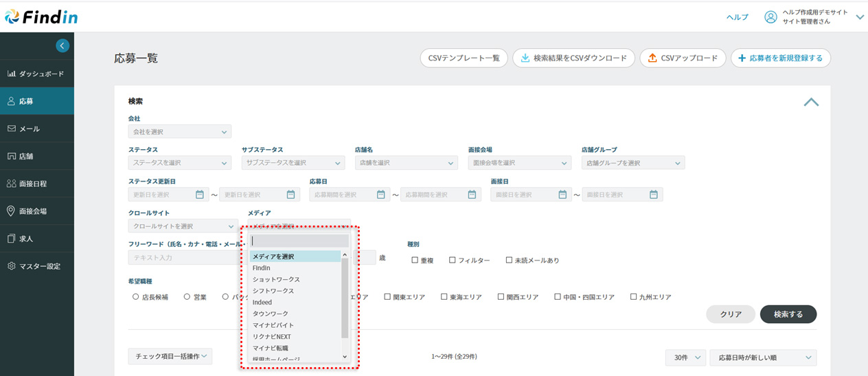Open calendar for 応募日 start date

(381, 195)
